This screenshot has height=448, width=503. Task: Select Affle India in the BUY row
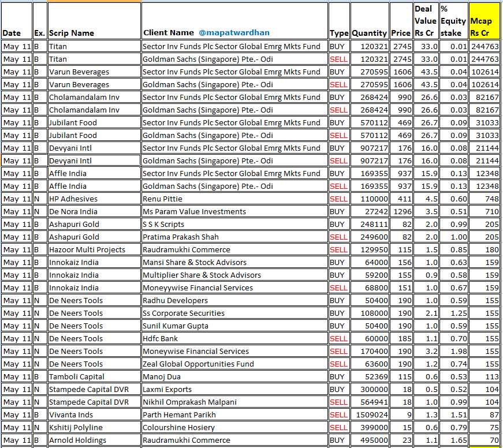click(x=94, y=174)
